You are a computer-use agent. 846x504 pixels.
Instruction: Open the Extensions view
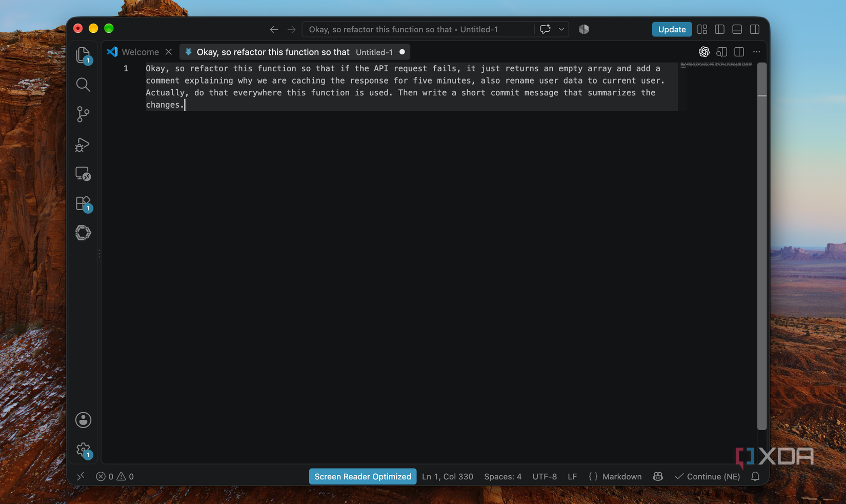(83, 204)
